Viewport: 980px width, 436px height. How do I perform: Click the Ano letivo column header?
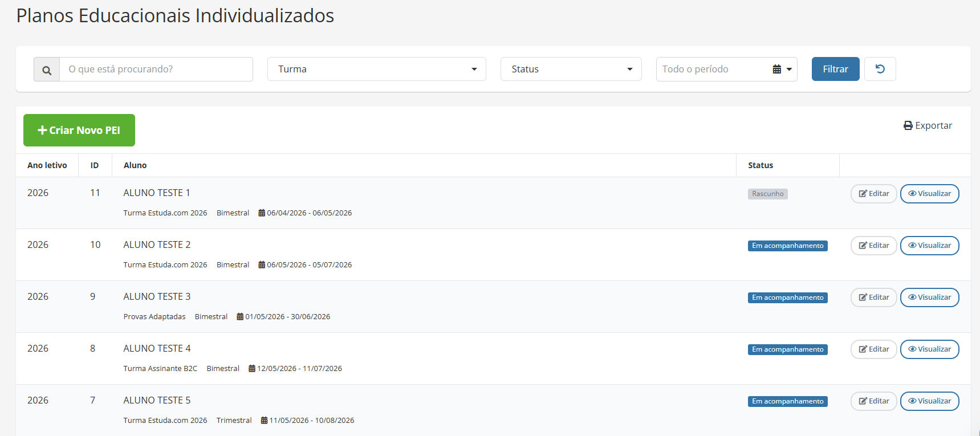[47, 165]
